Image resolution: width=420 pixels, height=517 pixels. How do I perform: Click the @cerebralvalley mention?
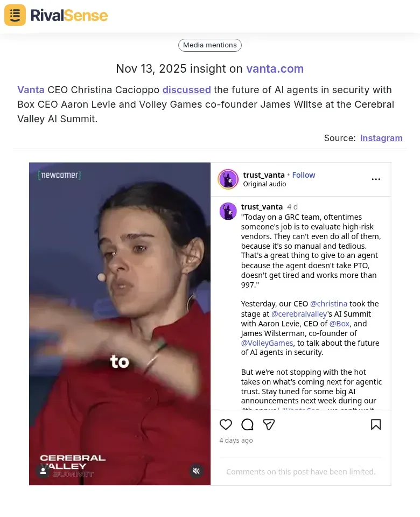[299, 314]
